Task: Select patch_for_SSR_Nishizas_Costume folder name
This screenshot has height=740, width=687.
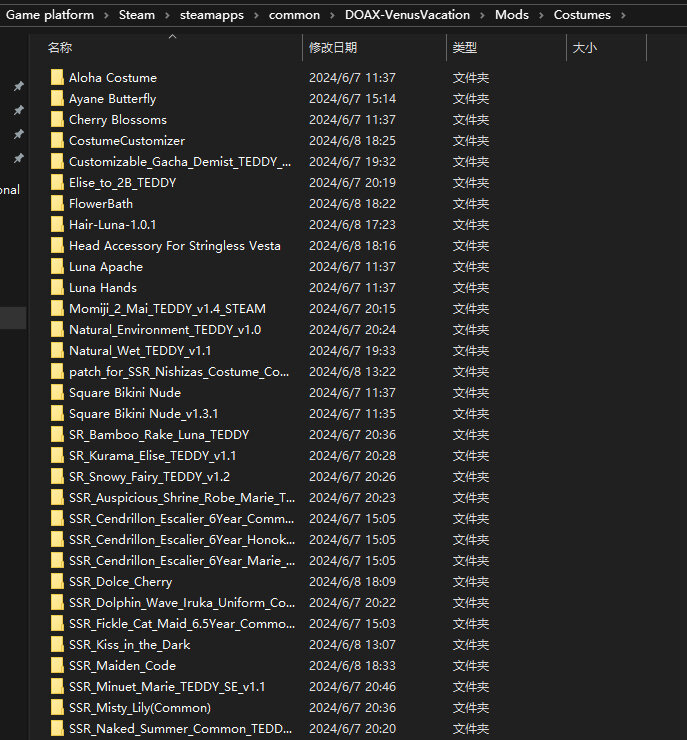Action: pyautogui.click(x=179, y=372)
